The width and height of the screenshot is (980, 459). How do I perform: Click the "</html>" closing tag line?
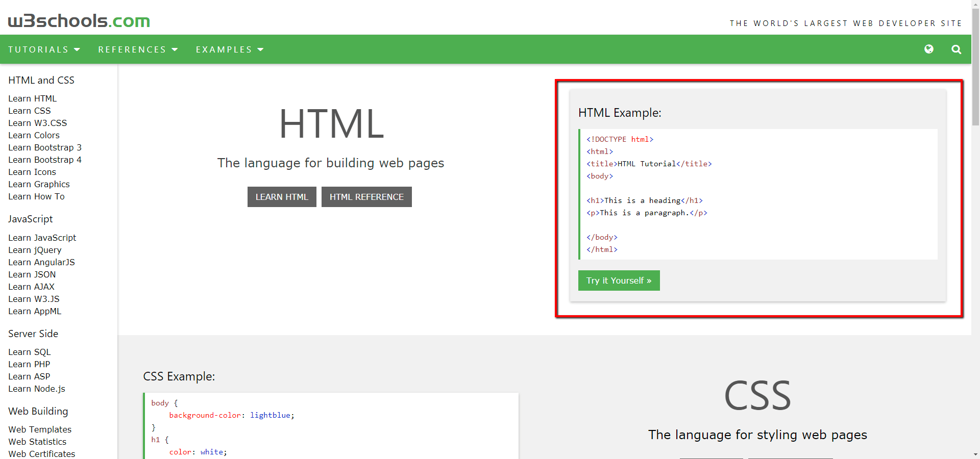[x=602, y=249]
